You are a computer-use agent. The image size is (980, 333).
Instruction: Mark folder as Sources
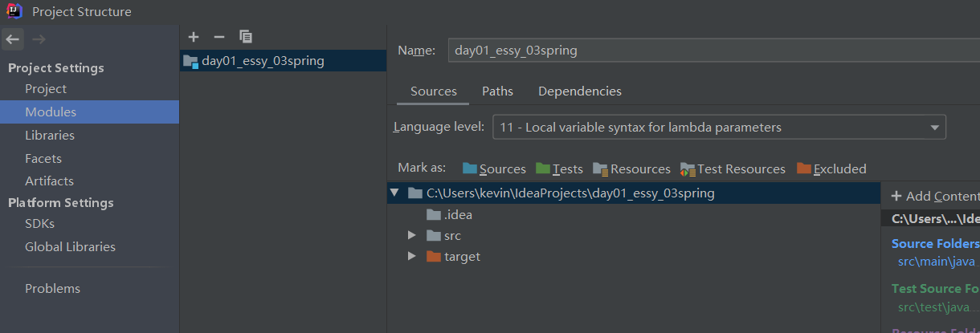tap(494, 169)
